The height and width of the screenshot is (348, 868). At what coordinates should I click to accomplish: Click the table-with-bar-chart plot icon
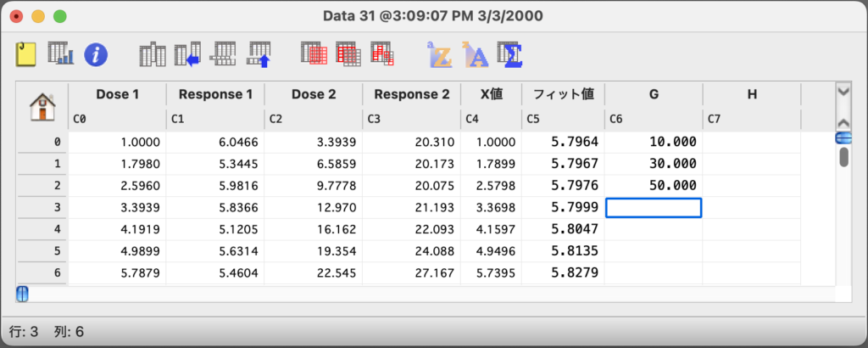(61, 55)
